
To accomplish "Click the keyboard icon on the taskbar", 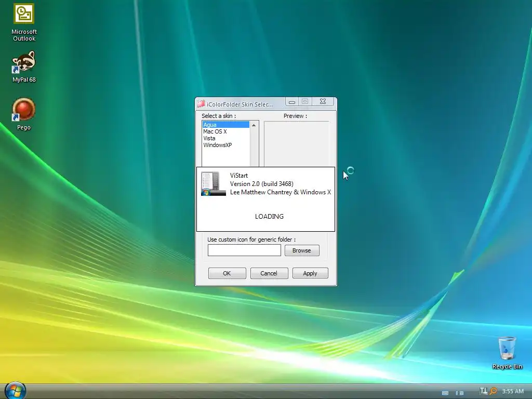I will (x=445, y=393).
